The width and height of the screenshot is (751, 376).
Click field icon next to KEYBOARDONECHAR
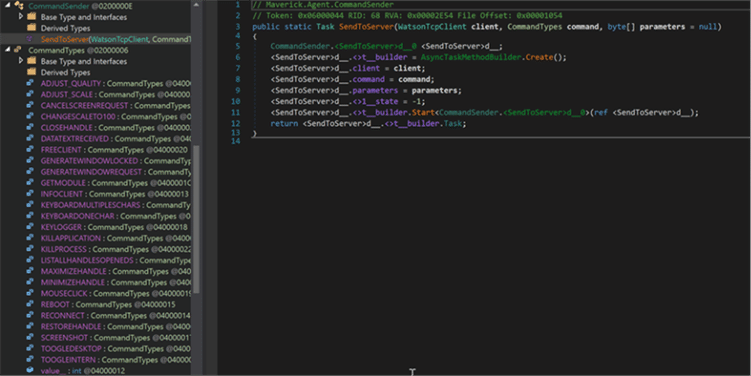coord(30,216)
